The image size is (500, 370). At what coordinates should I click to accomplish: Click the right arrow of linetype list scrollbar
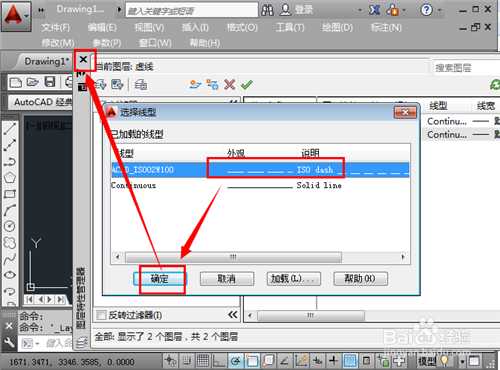tap(403, 257)
